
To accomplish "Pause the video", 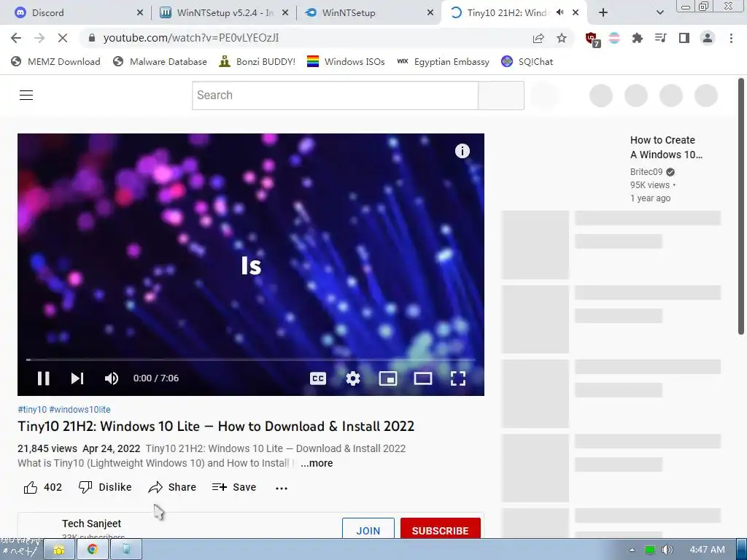I will point(43,378).
